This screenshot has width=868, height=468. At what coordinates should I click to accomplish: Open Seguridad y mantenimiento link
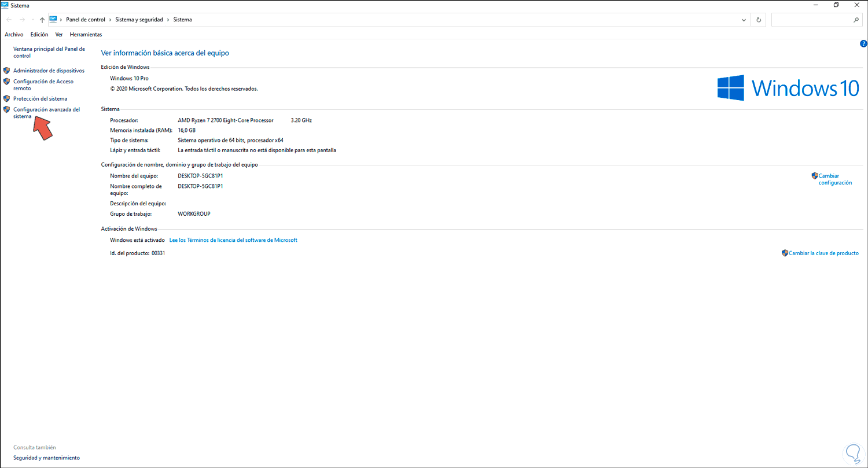pyautogui.click(x=47, y=458)
